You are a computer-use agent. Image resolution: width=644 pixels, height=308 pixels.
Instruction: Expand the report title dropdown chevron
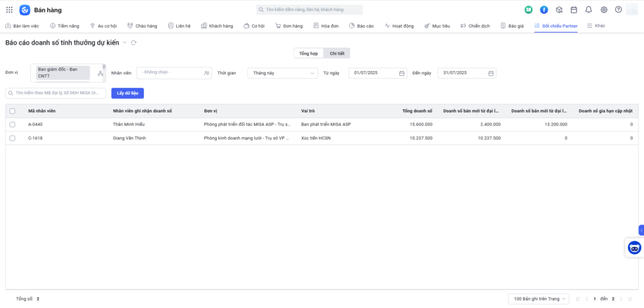point(125,42)
